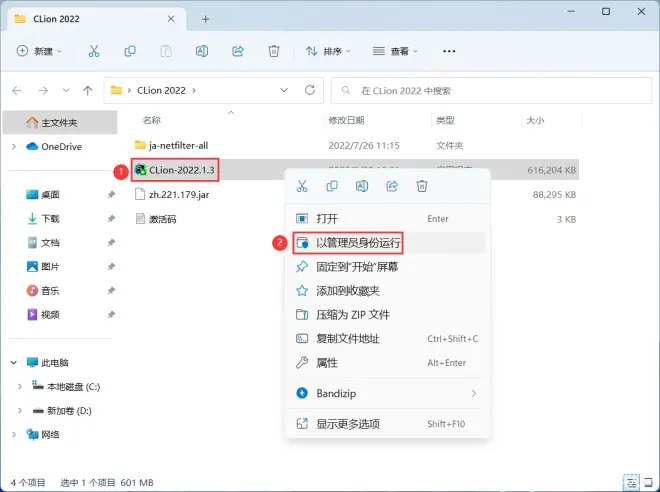Click Cut icon in the context menu
This screenshot has width=660, height=492.
click(x=302, y=186)
